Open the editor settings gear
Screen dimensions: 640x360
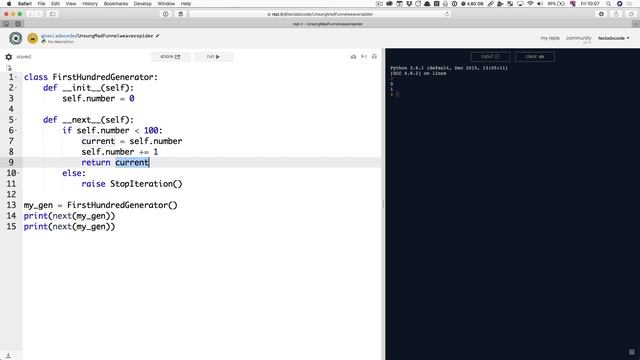coord(9,57)
